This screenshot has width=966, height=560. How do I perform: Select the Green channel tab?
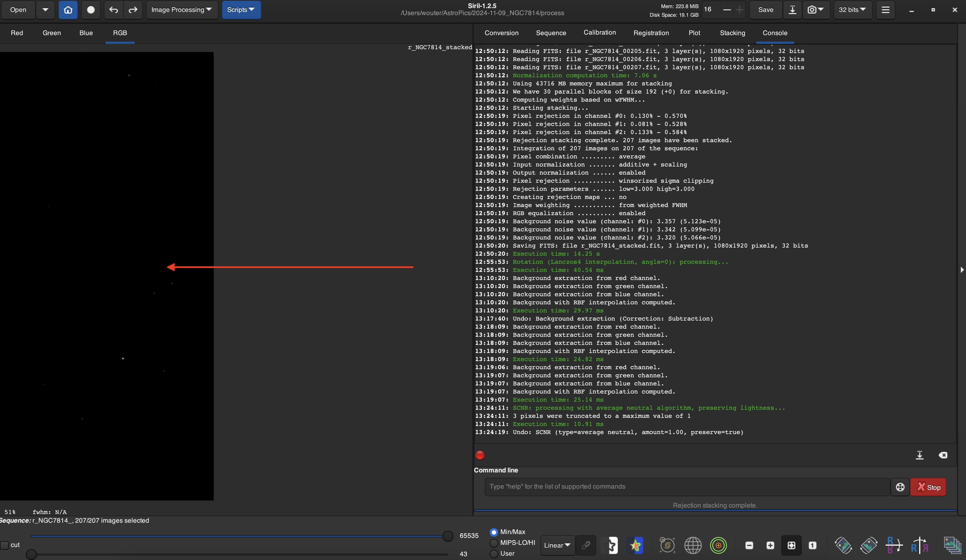52,33
